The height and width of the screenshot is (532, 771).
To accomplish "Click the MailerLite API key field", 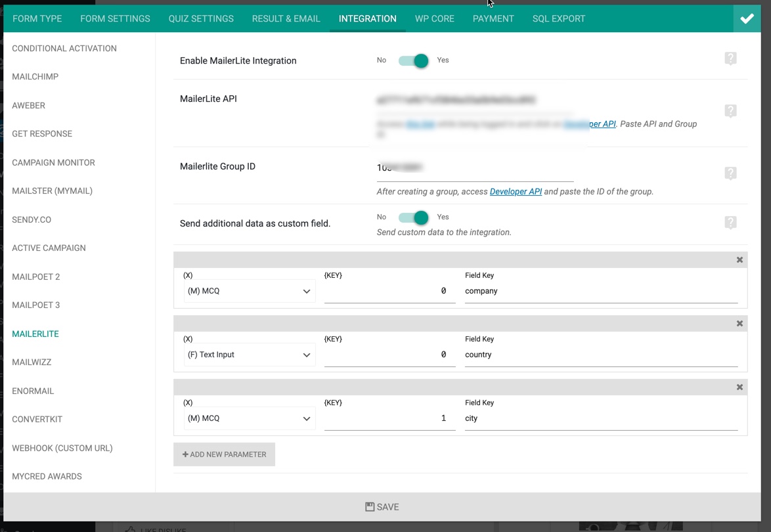I will coord(475,100).
